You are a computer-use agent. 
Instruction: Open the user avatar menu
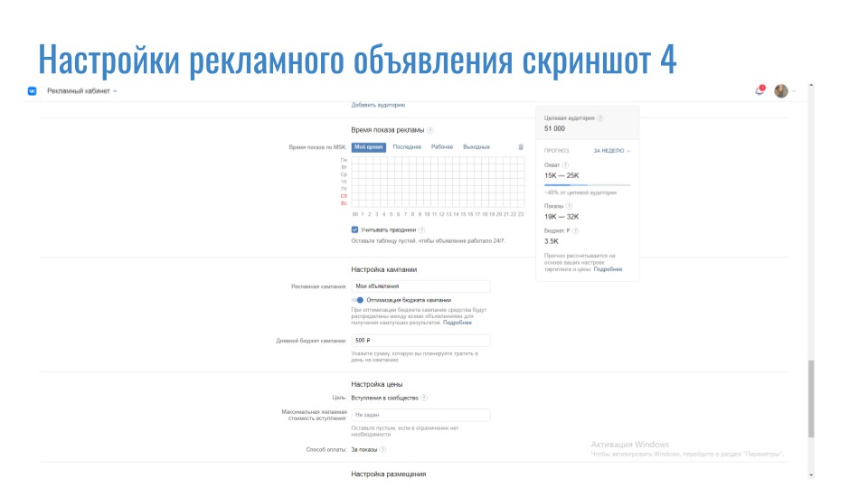point(781,91)
